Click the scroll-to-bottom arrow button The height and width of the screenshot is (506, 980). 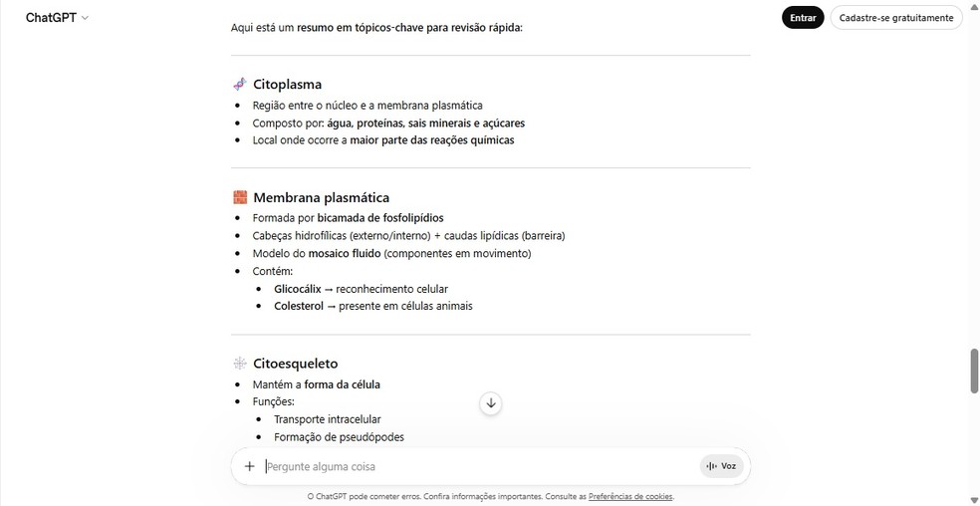(x=491, y=403)
